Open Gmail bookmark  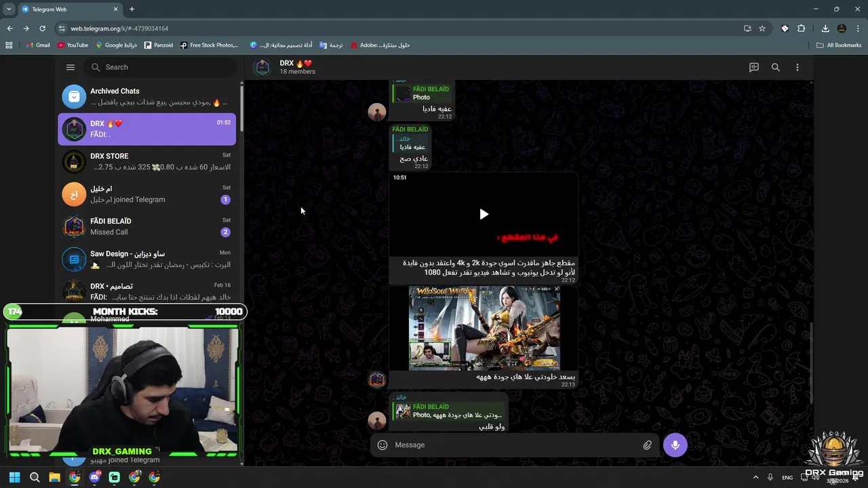[38, 45]
